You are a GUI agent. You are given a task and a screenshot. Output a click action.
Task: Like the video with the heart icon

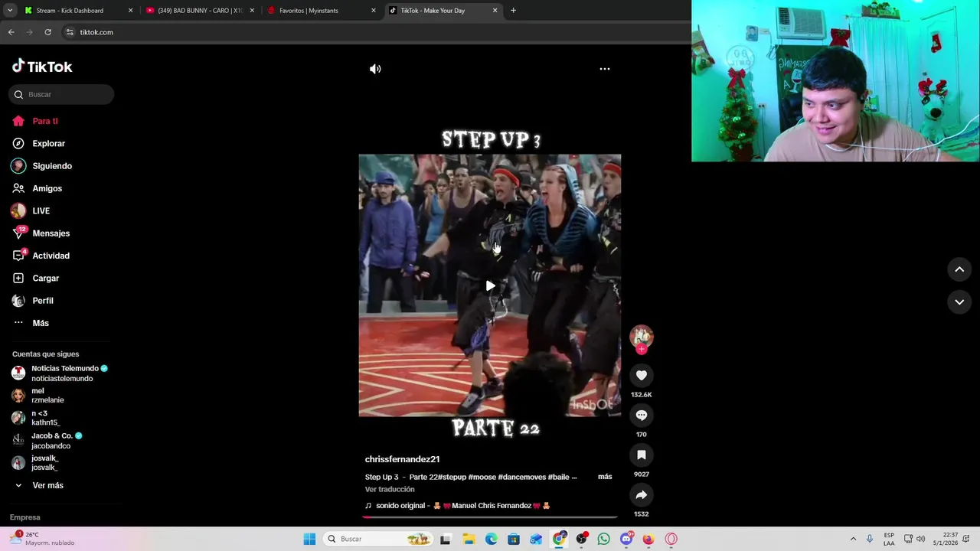tap(642, 375)
